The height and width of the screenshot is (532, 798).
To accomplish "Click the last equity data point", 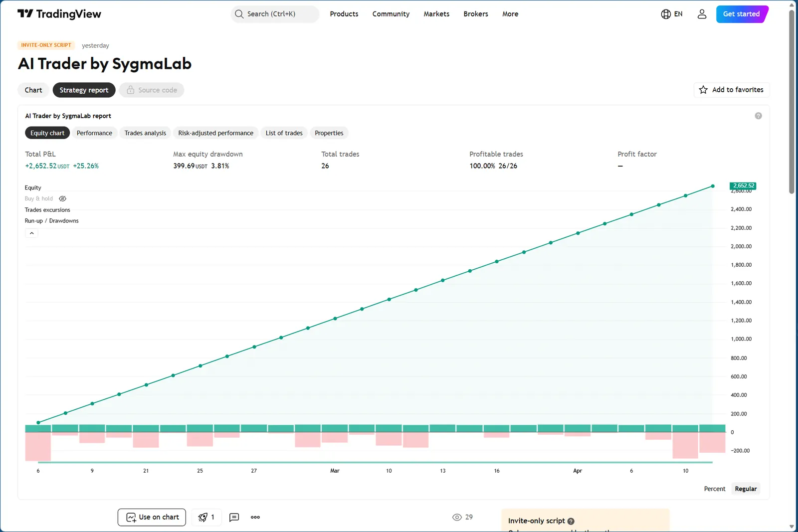I will [713, 186].
